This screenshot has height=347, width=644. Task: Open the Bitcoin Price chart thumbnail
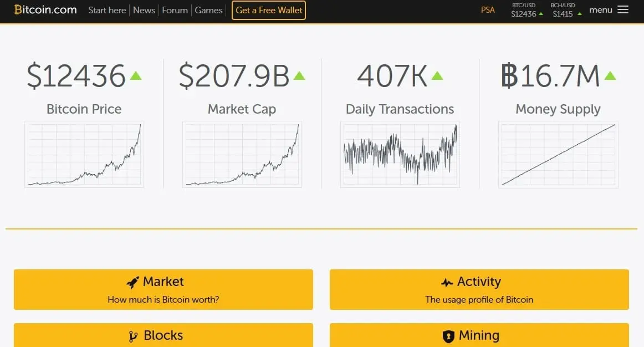coord(84,155)
